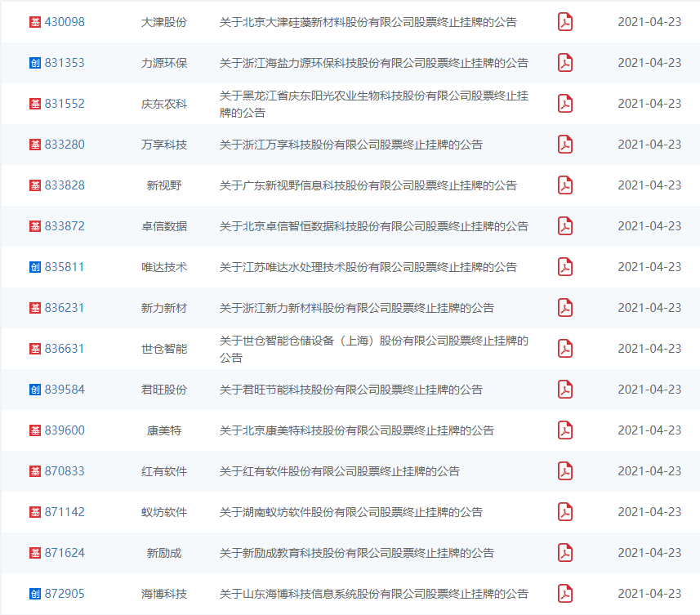
Task: Select company name 世仓智能
Action: click(x=164, y=349)
